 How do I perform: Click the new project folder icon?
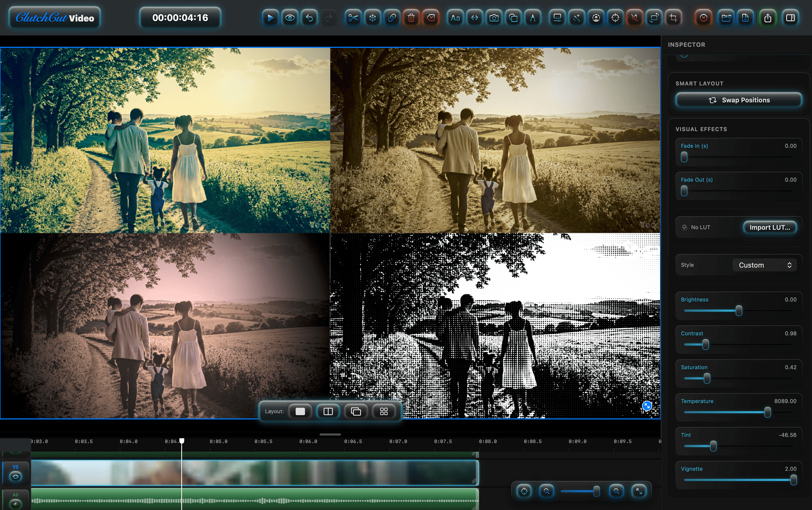(x=726, y=18)
